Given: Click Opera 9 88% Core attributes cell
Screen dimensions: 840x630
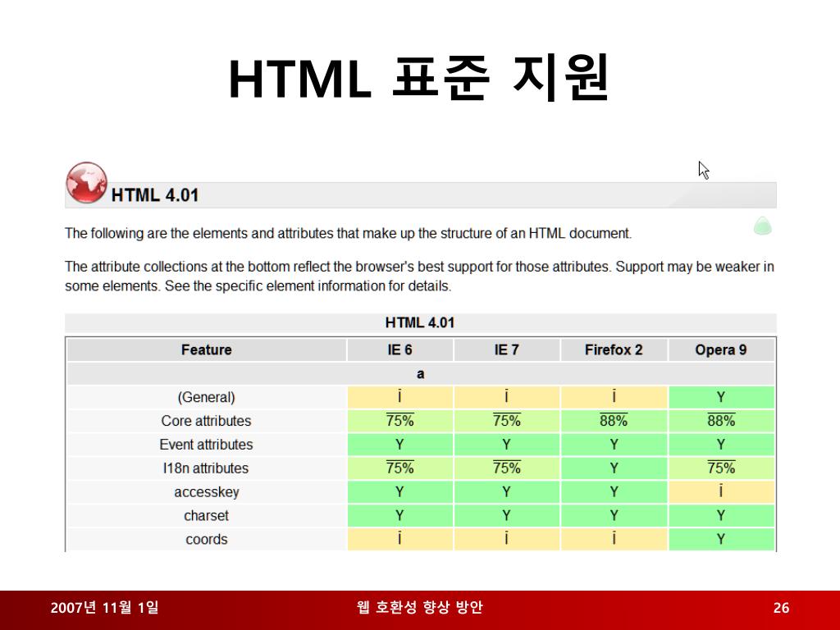Looking at the screenshot, I should (x=721, y=421).
